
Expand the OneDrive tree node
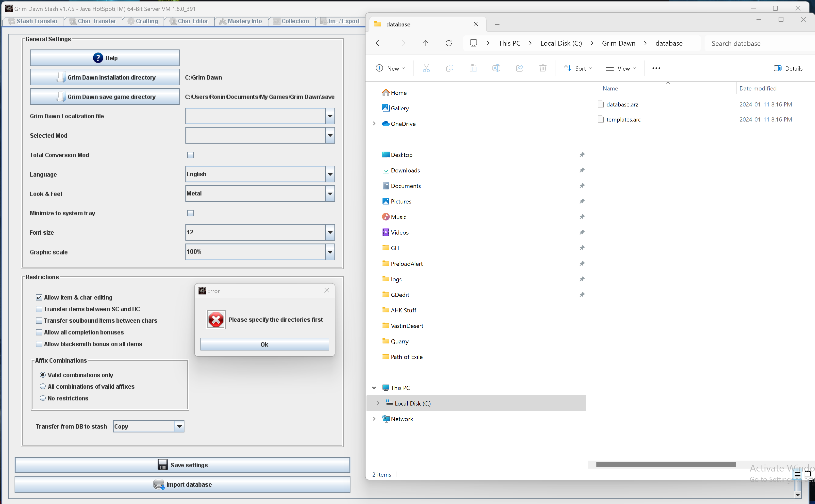374,124
